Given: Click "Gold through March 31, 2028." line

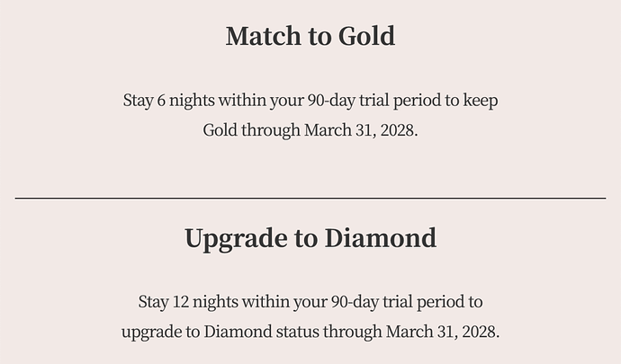Looking at the screenshot, I should [x=310, y=129].
